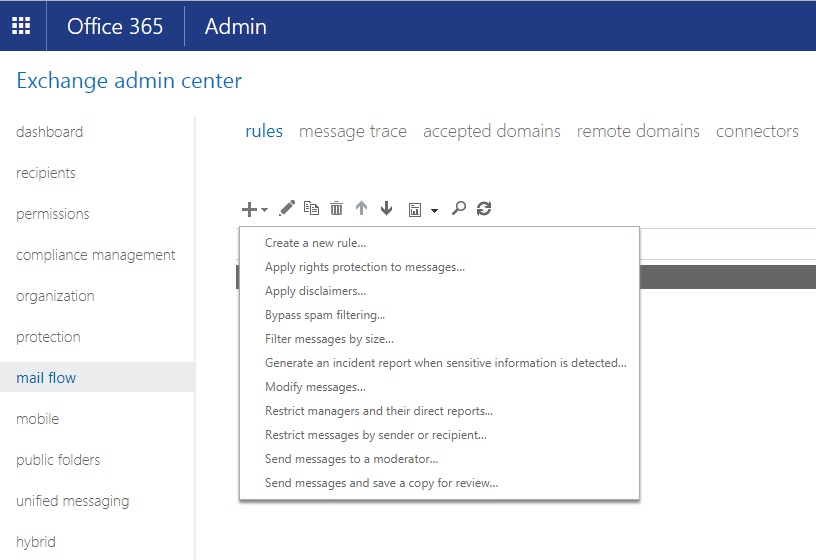Open compliance management section
Viewport: 816px width, 560px height.
[x=96, y=255]
